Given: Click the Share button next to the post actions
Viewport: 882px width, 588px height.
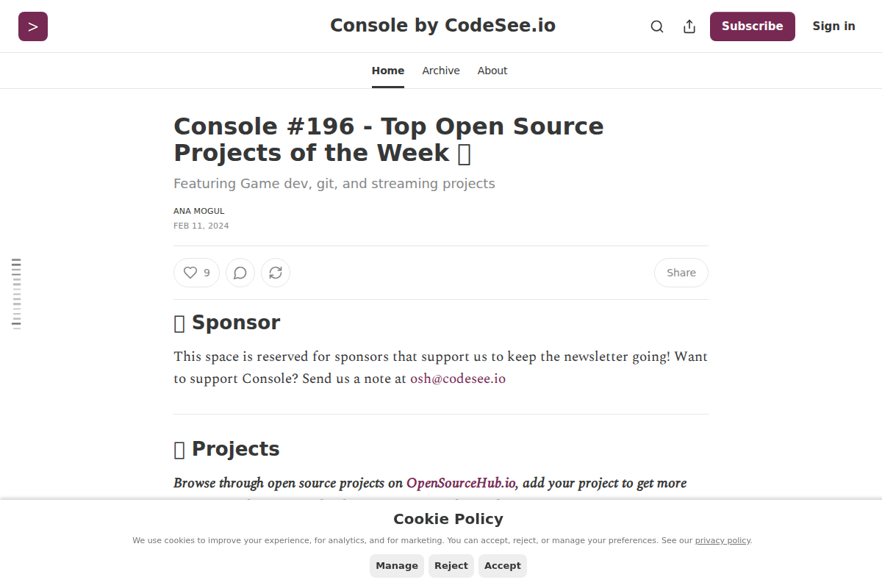Looking at the screenshot, I should tap(681, 273).
